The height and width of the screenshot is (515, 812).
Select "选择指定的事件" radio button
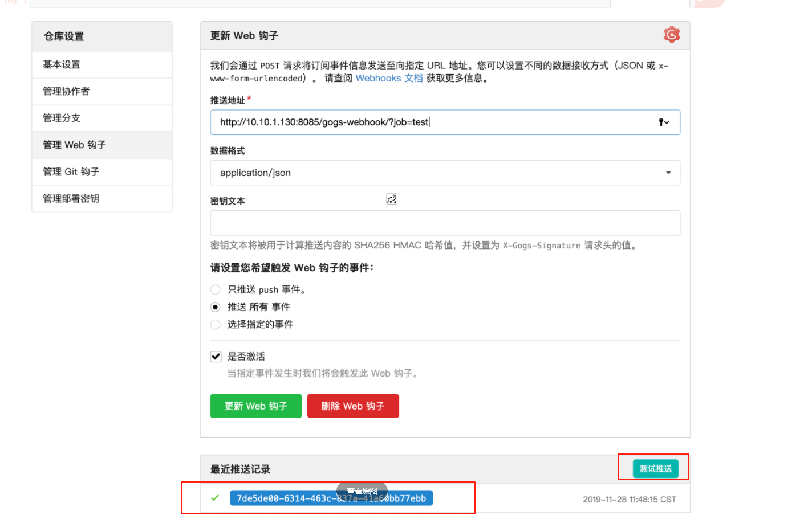pos(215,324)
